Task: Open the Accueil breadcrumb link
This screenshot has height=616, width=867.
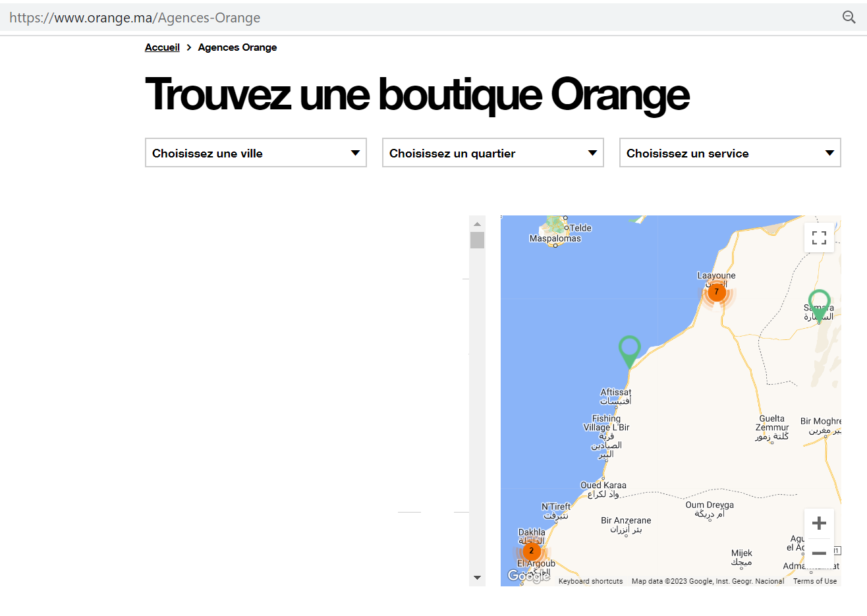Action: [162, 47]
